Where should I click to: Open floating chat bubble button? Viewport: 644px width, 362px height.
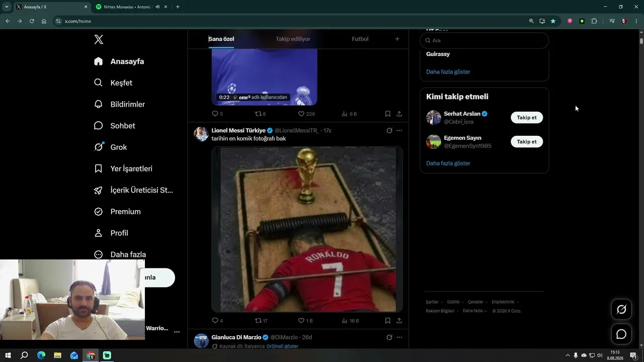621,334
